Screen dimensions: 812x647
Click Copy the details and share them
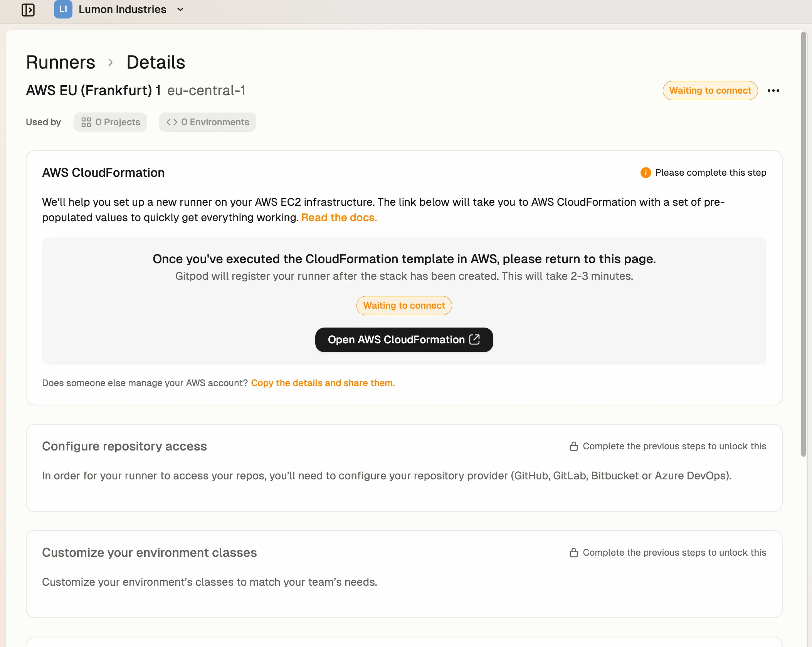click(323, 383)
